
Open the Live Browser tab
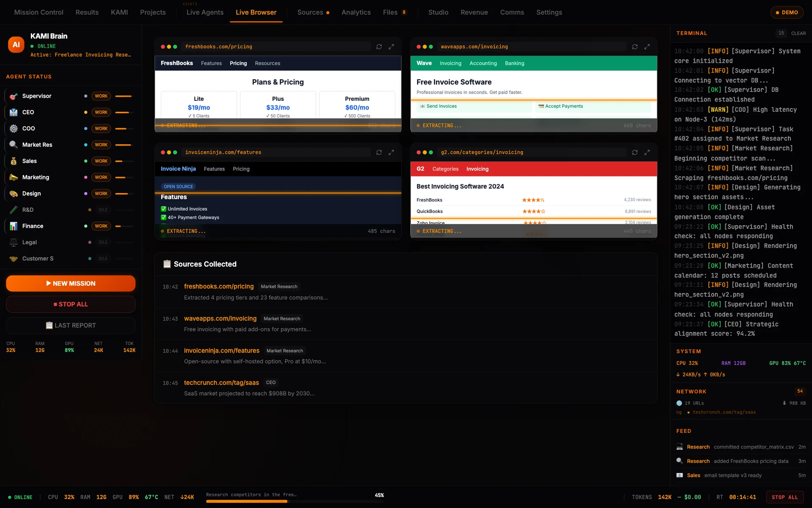pos(256,12)
